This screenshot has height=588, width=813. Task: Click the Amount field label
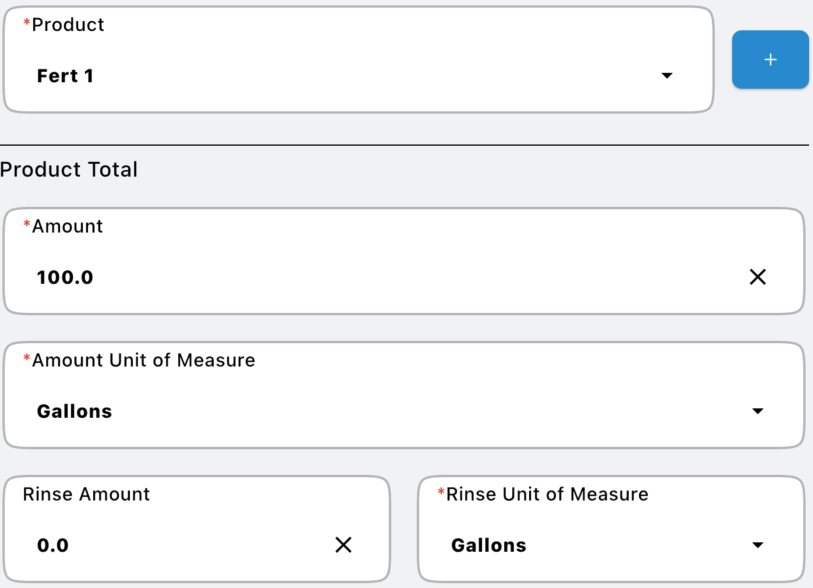point(67,226)
